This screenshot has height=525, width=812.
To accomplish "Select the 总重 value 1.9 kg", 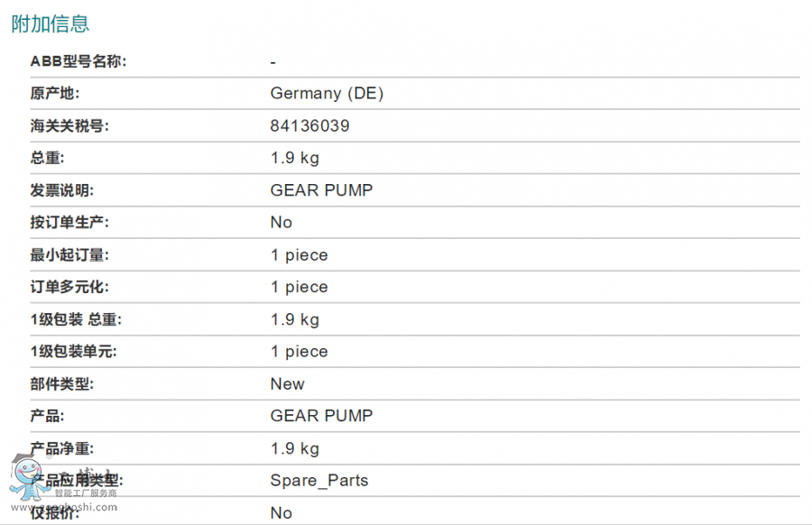I will (x=294, y=159).
